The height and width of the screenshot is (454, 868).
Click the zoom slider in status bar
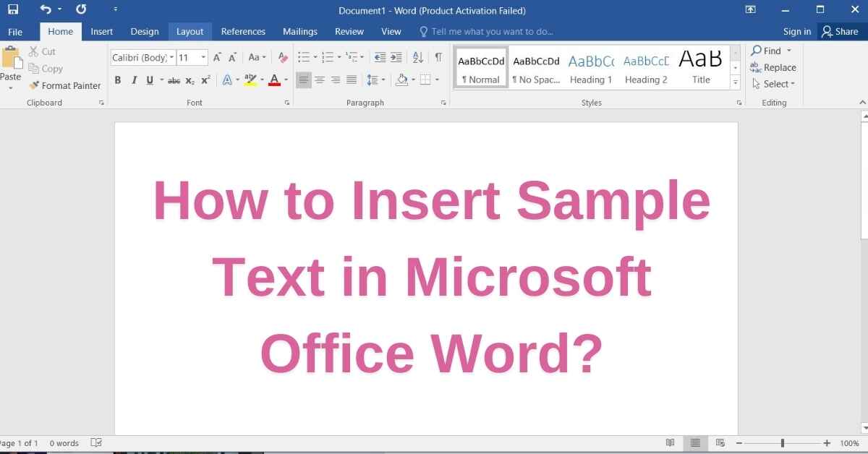(x=782, y=443)
